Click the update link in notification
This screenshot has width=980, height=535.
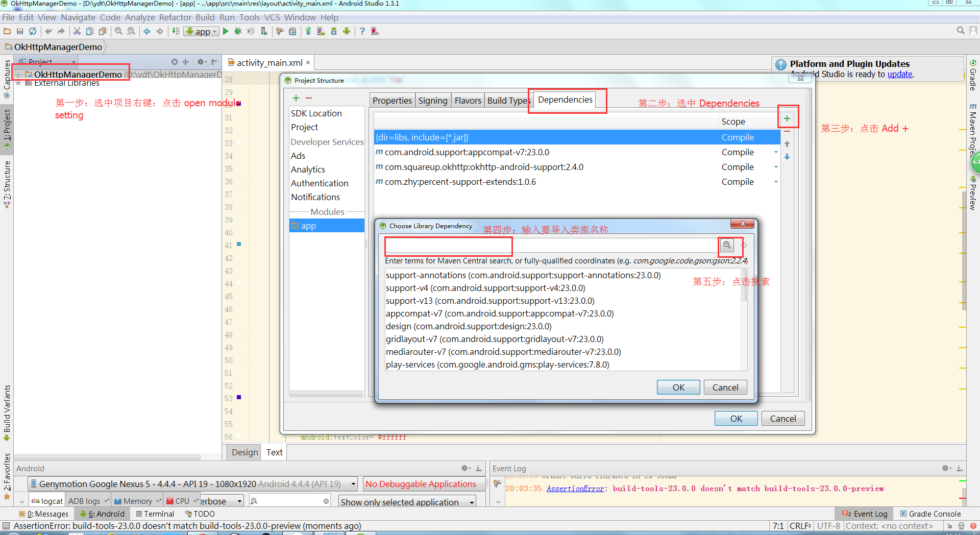tap(900, 74)
